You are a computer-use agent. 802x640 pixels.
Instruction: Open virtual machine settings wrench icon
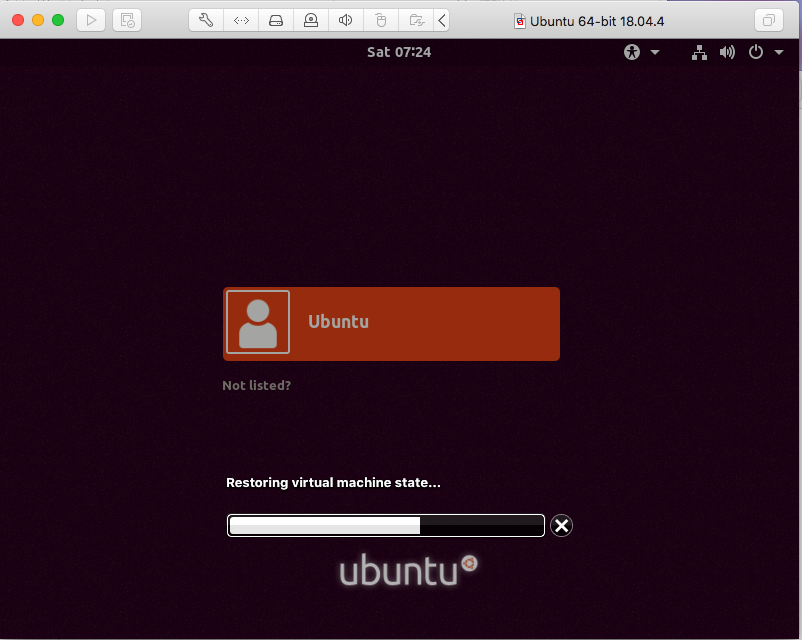point(206,20)
